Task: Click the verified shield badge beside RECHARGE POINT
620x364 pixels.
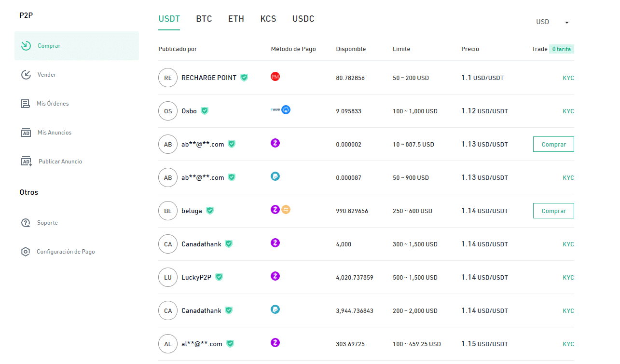Action: (244, 78)
